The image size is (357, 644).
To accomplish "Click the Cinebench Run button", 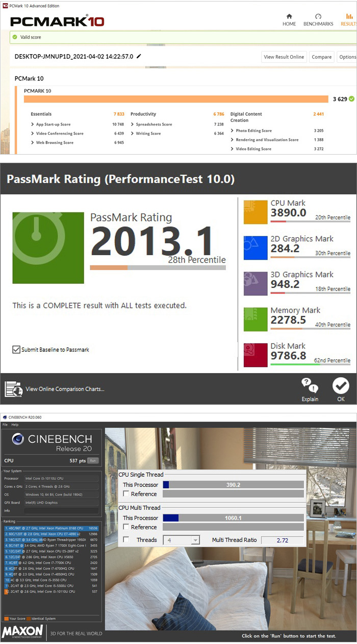I will tap(93, 460).
